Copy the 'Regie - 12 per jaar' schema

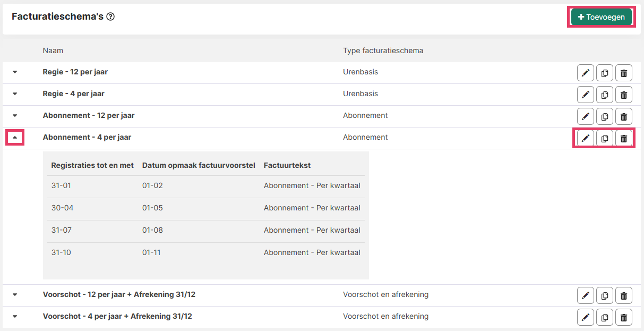pyautogui.click(x=605, y=72)
